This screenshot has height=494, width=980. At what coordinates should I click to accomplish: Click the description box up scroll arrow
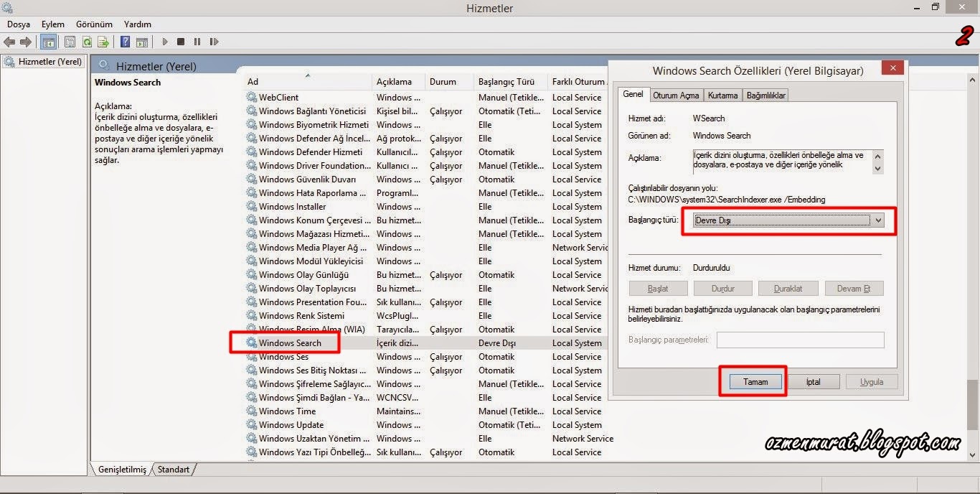(877, 155)
